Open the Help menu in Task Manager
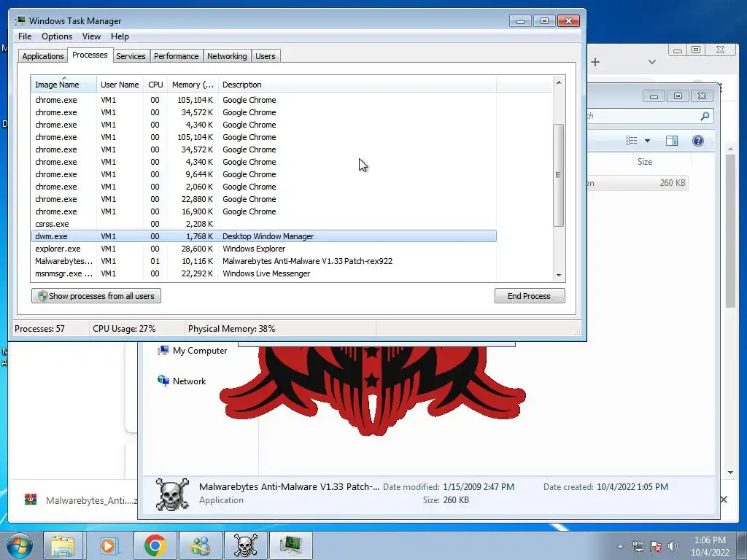 120,36
